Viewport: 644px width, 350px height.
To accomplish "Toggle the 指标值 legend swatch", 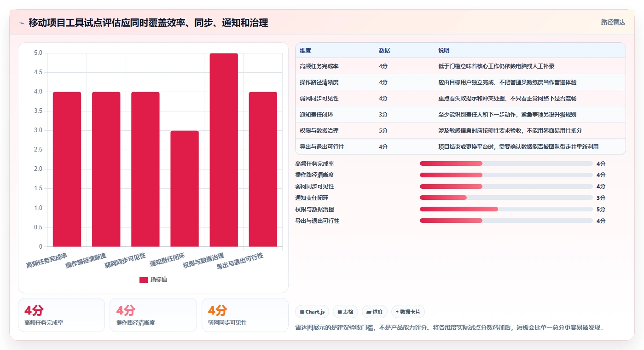I will 144,280.
